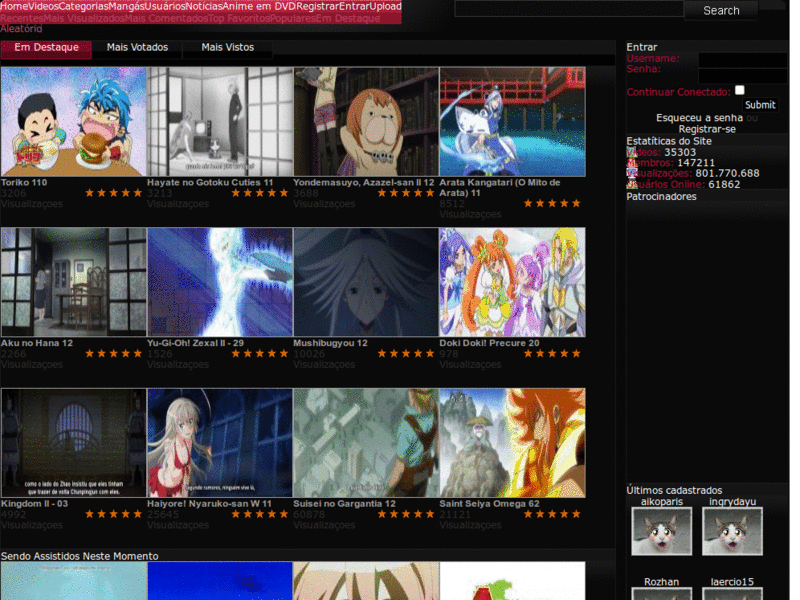Click the Vídeos statistics icon
800x600 pixels.
631,152
